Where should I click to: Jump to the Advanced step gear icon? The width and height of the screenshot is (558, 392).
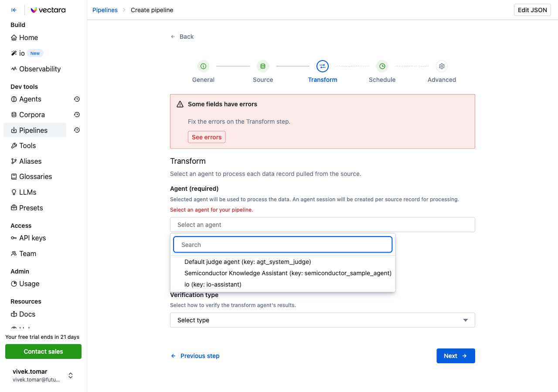point(442,66)
